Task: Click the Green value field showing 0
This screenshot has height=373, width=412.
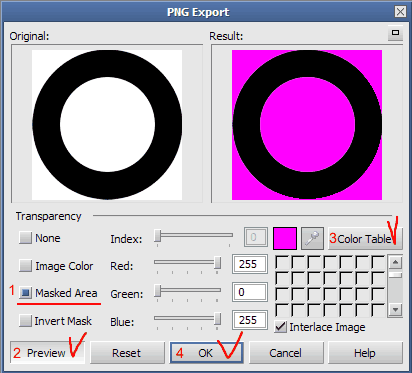Action: pos(250,292)
